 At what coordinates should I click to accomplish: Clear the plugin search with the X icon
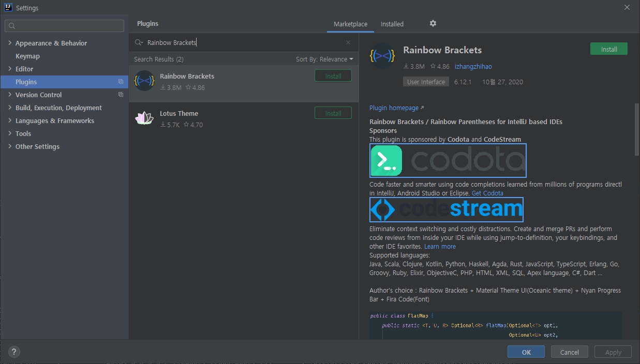(x=348, y=42)
